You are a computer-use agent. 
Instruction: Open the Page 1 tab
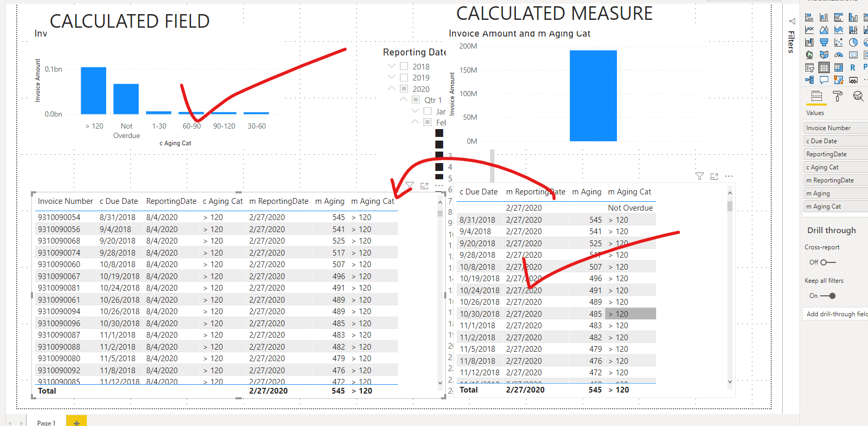coord(46,423)
